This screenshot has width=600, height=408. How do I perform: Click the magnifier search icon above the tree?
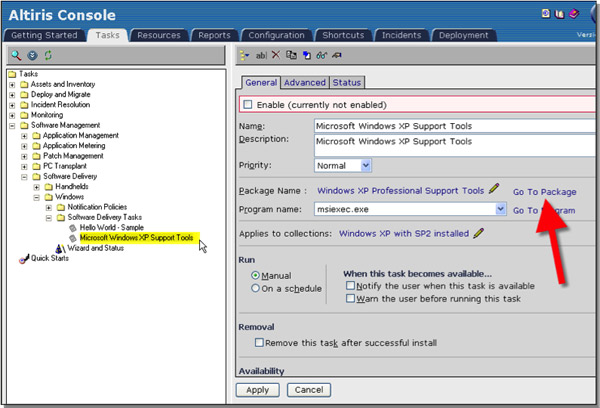[x=16, y=55]
